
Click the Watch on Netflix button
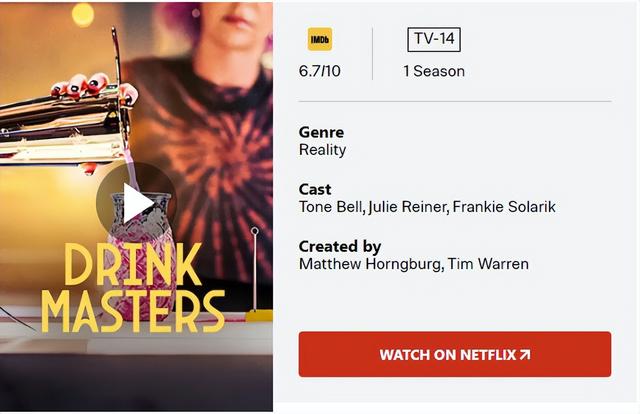pyautogui.click(x=455, y=354)
